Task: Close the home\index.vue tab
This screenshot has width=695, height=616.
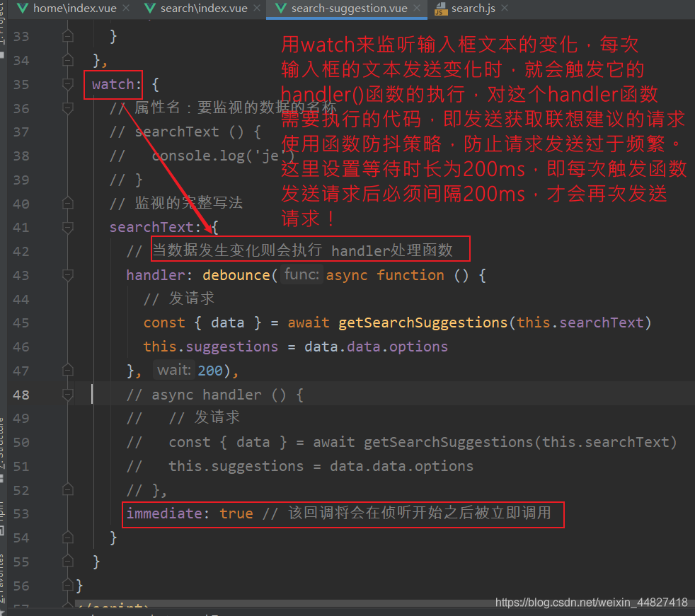Action: 126,8
